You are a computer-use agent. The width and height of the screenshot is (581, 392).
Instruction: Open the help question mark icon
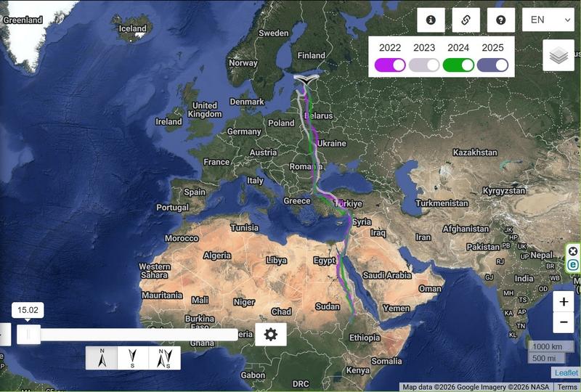tap(500, 20)
